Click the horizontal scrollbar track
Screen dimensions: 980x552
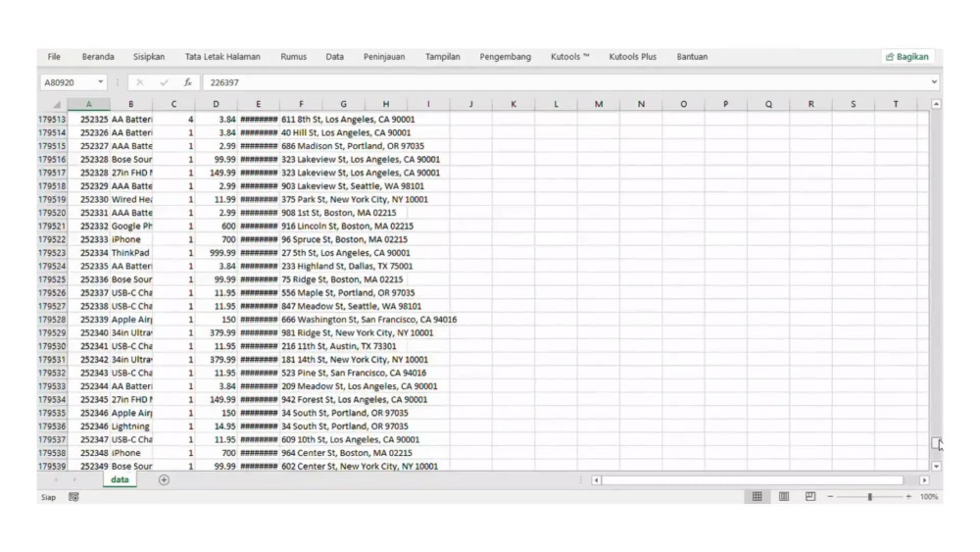click(x=753, y=480)
